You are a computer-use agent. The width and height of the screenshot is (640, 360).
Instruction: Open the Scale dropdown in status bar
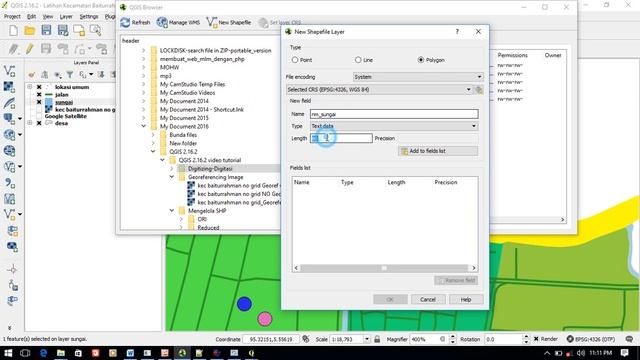coord(367,339)
